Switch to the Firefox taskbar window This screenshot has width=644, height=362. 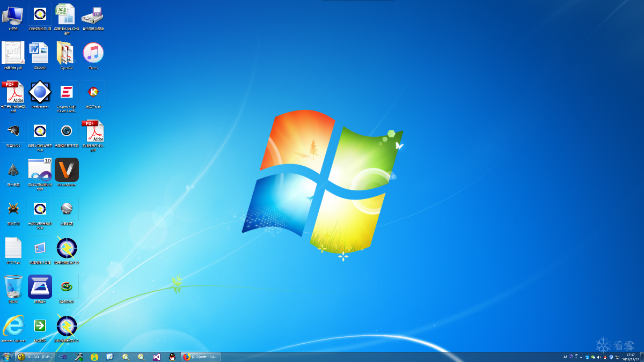point(200,357)
